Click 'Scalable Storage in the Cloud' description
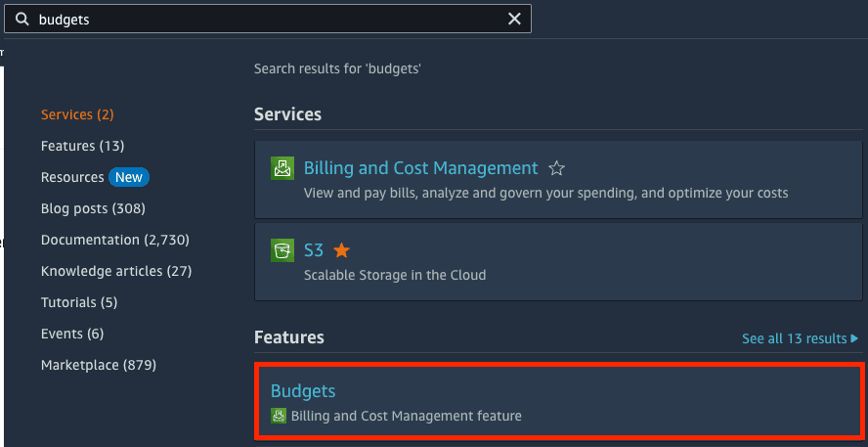 click(395, 275)
